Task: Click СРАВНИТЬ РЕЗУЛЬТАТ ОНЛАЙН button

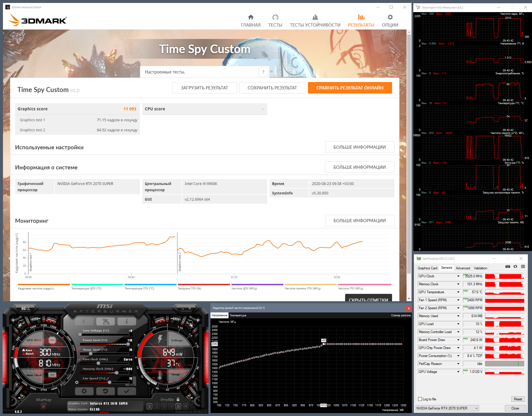Action: pyautogui.click(x=350, y=88)
